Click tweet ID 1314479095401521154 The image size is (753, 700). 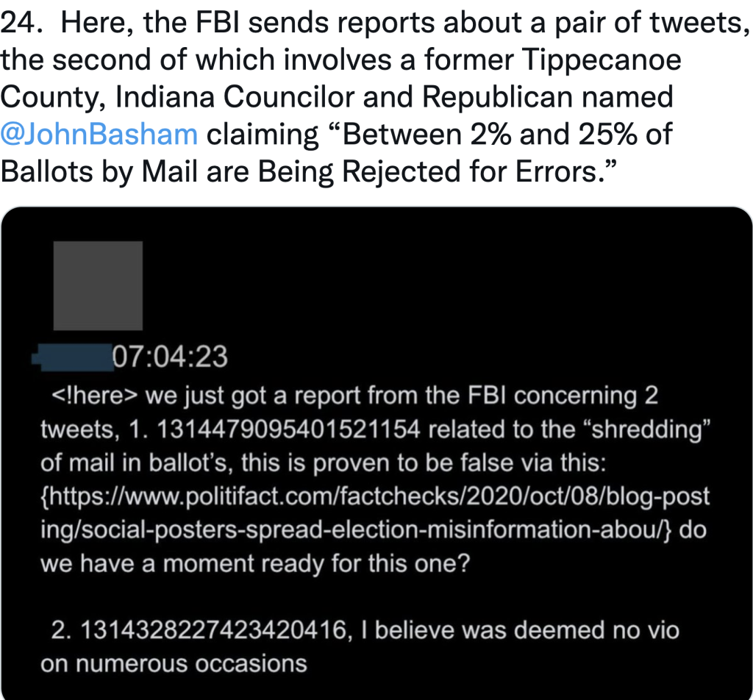(288, 429)
